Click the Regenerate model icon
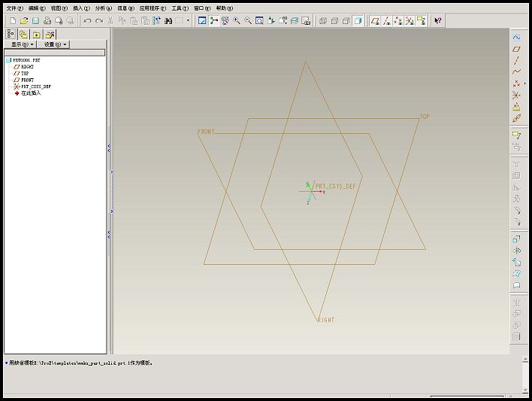 156,21
